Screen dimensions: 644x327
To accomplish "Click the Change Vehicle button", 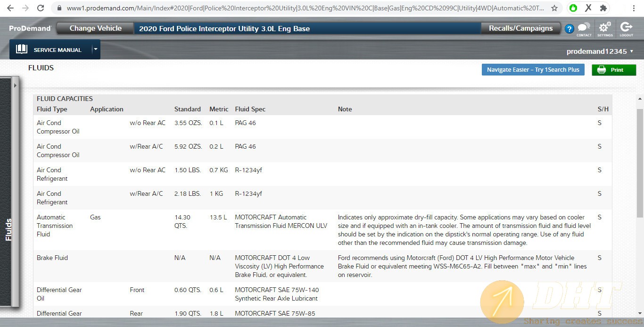I will point(95,28).
